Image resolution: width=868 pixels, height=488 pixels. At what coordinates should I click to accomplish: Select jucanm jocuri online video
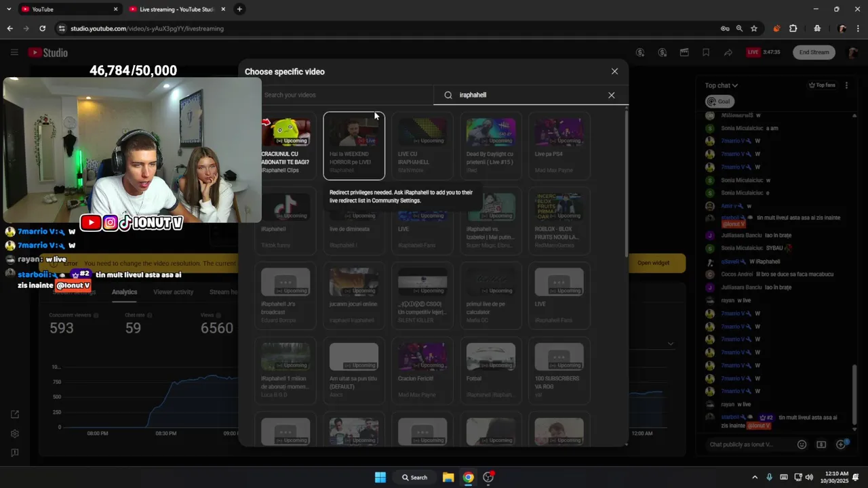[354, 296]
